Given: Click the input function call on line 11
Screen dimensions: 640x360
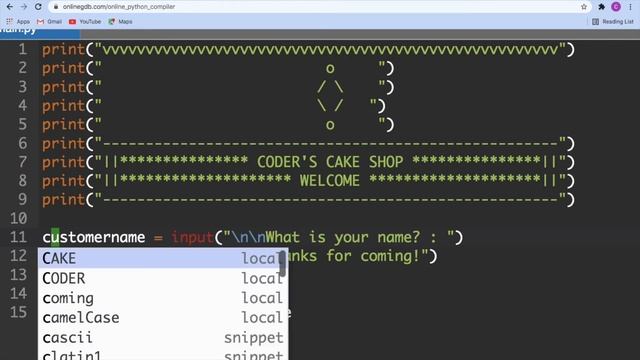Looking at the screenshot, I should (x=193, y=237).
